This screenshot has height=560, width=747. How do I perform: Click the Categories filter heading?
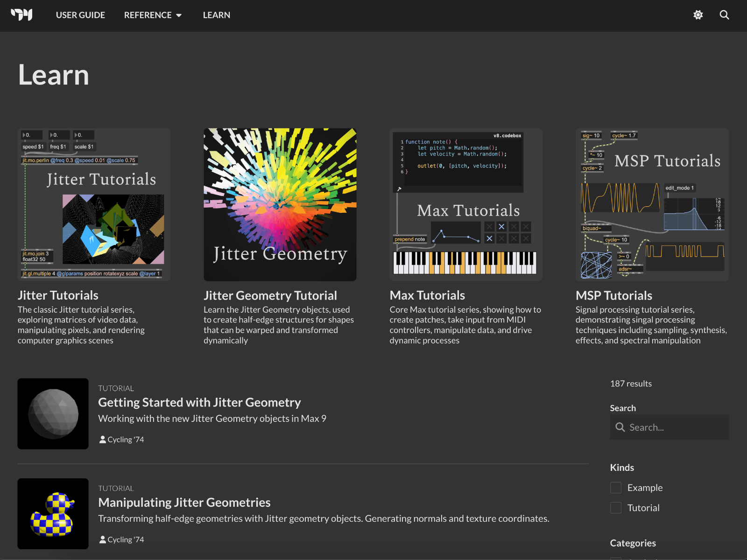tap(633, 543)
